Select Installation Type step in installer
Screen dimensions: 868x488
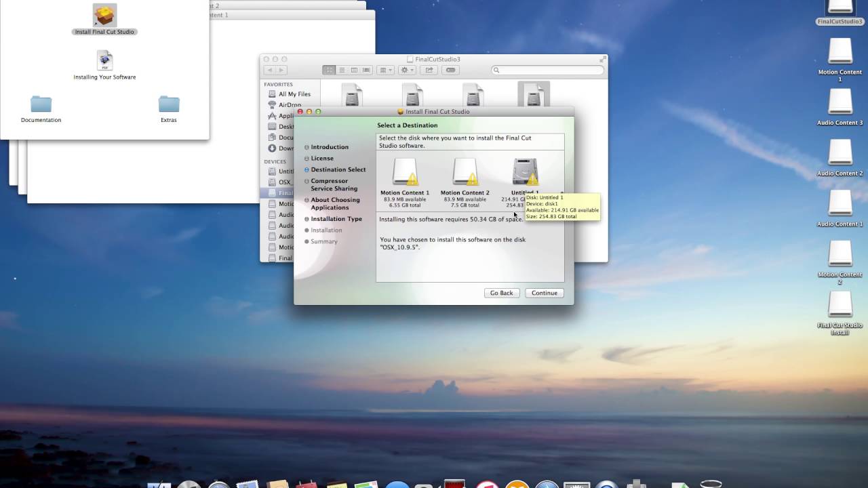click(x=336, y=219)
